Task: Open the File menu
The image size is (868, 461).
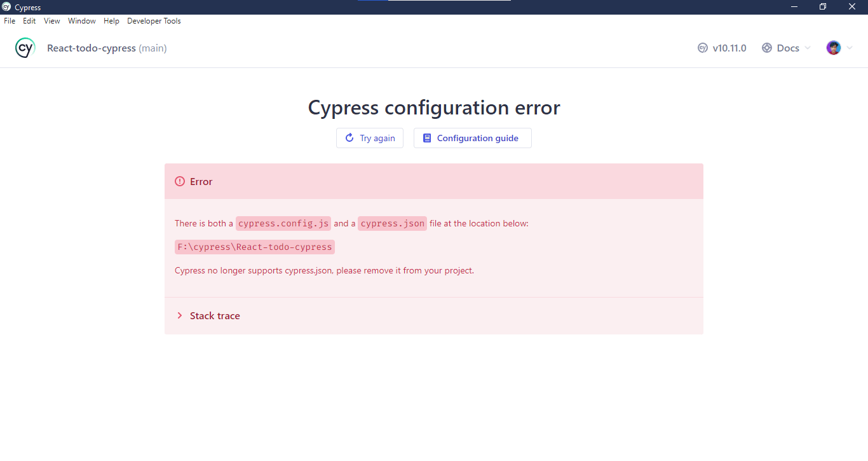Action: pyautogui.click(x=10, y=20)
